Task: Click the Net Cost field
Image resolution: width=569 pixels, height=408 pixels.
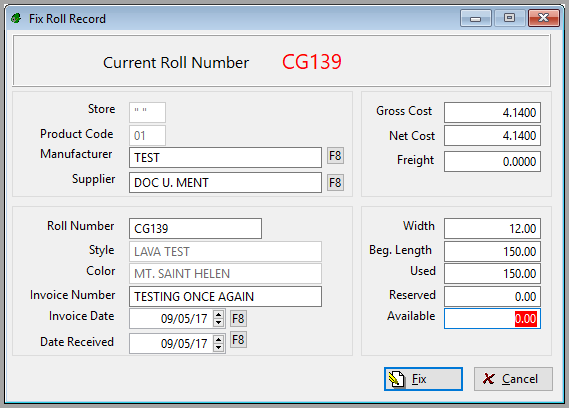Action: pos(492,135)
